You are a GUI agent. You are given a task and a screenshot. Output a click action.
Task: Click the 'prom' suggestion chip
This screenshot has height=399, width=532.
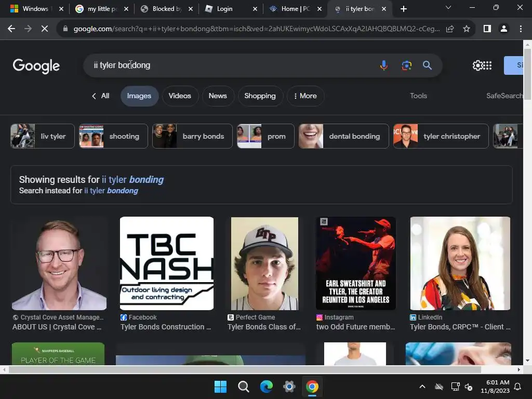tap(265, 136)
